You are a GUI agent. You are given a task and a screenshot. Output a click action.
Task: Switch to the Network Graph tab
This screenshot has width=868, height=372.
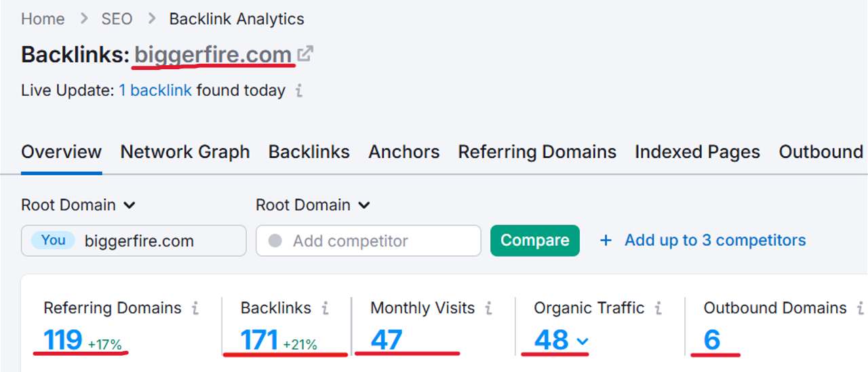point(185,152)
